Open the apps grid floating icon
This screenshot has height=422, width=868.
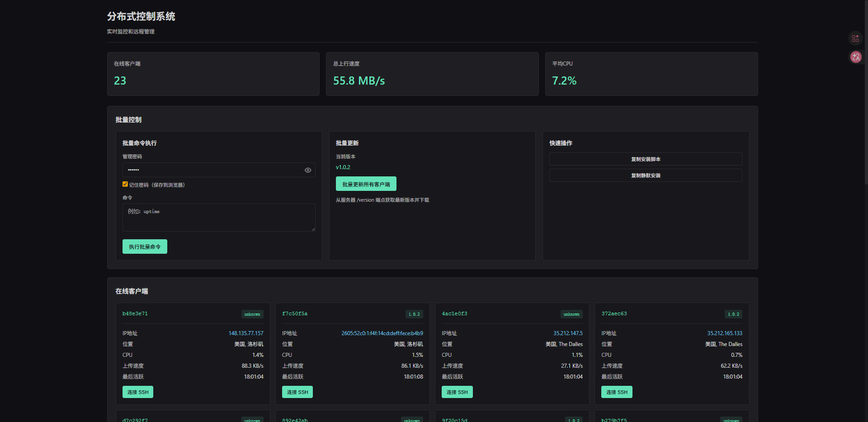click(x=855, y=38)
